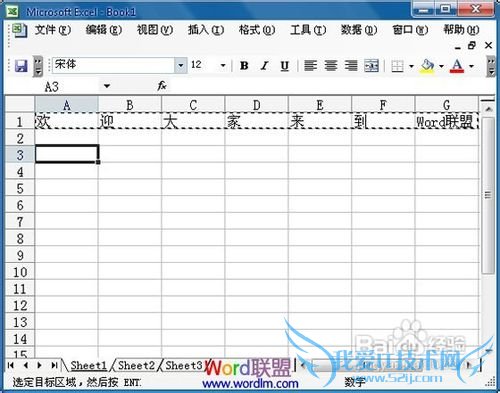
Task: Switch to Sheet3 tab
Action: tap(184, 366)
